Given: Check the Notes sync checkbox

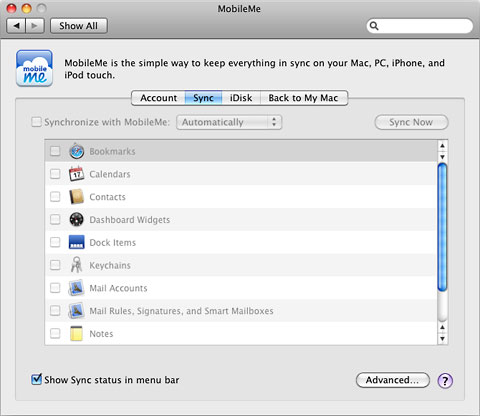Looking at the screenshot, I should [55, 333].
